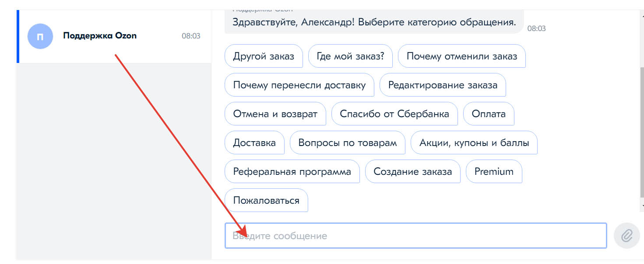The width and height of the screenshot is (644, 264).
Task: Click the paperclip attachment icon
Action: pyautogui.click(x=627, y=236)
